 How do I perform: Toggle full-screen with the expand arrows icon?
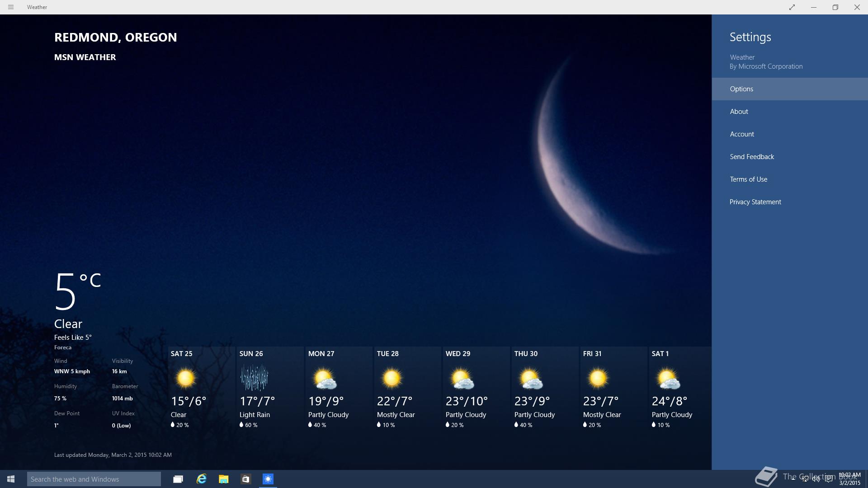tap(792, 7)
